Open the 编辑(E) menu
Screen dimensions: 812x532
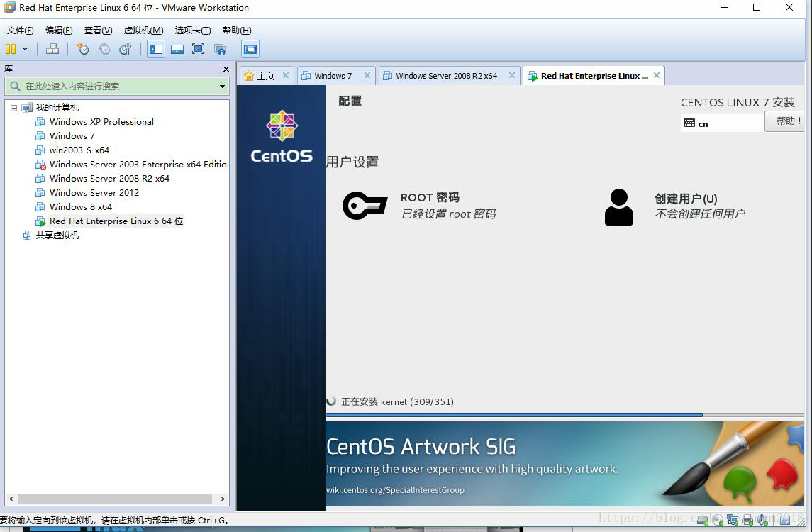pyautogui.click(x=59, y=30)
